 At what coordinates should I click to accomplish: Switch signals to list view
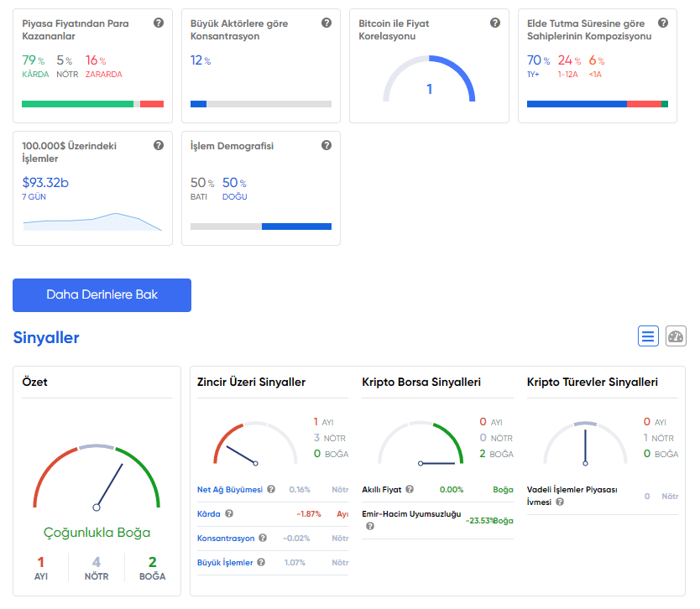pyautogui.click(x=648, y=336)
